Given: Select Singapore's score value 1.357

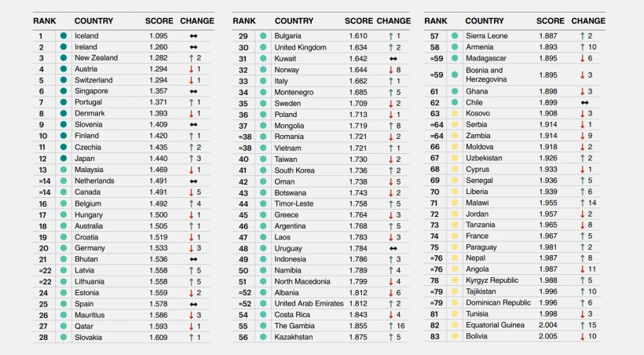Looking at the screenshot, I should [x=159, y=92].
